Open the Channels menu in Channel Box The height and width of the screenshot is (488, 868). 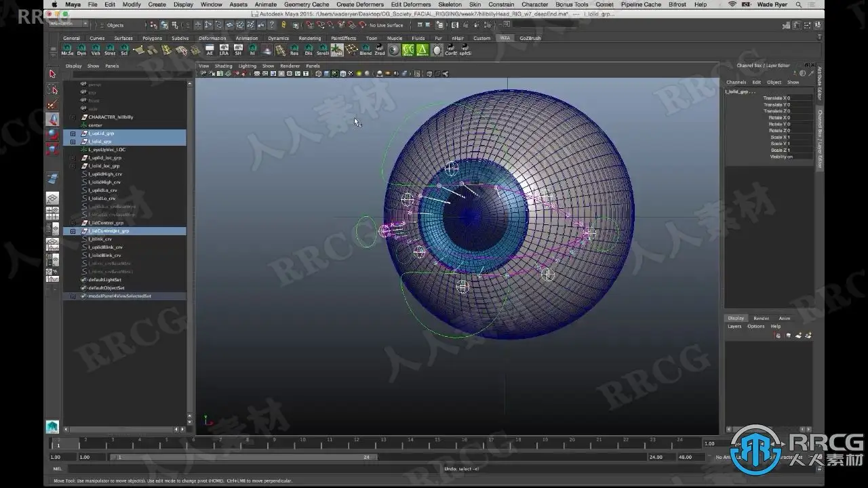click(736, 82)
